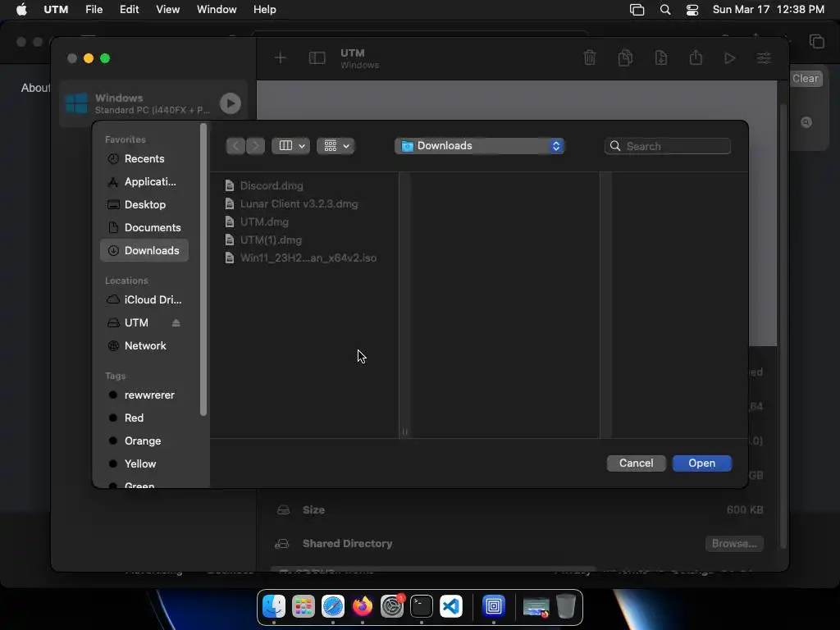840x630 pixels.
Task: Run the VM with toolbar play icon
Action: click(x=729, y=58)
